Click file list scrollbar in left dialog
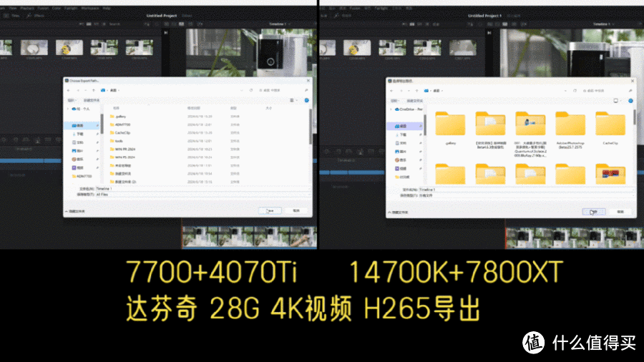This screenshot has height=362, width=644. 310,127
